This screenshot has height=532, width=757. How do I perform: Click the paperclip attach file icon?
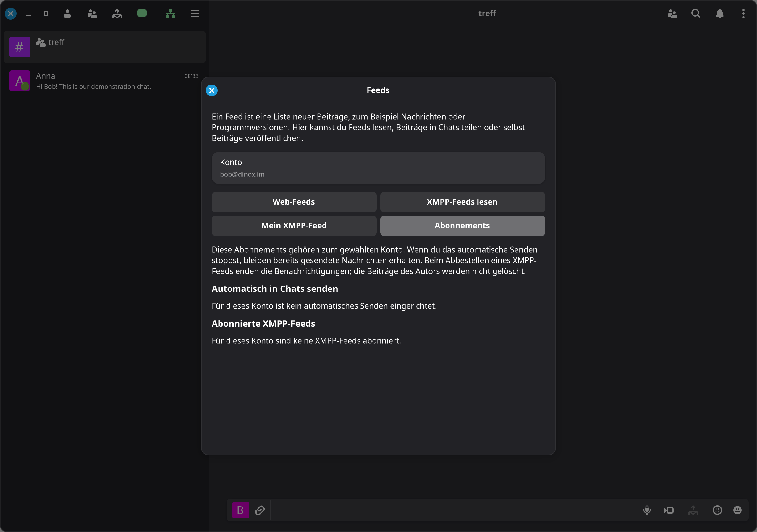click(260, 510)
